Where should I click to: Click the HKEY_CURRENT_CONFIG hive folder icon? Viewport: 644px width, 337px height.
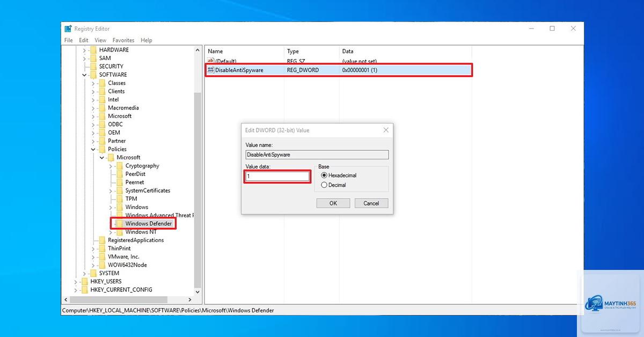(84, 290)
